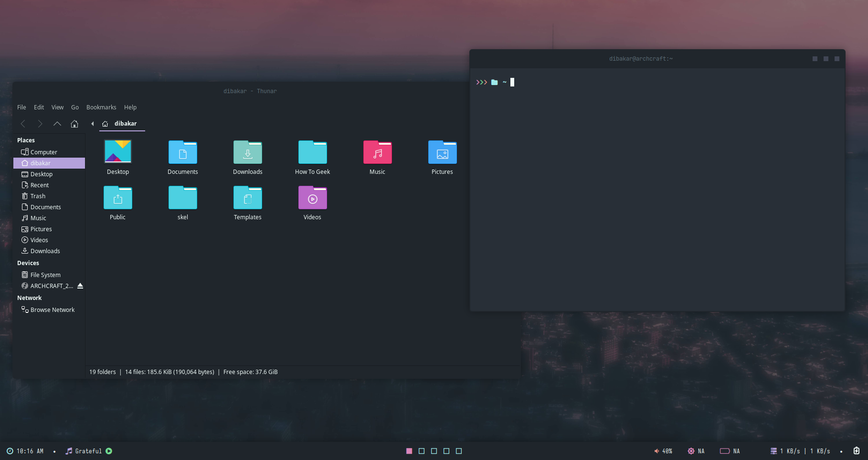Switch to the fourth workspace square
Viewport: 868px width, 460px height.
click(446, 451)
